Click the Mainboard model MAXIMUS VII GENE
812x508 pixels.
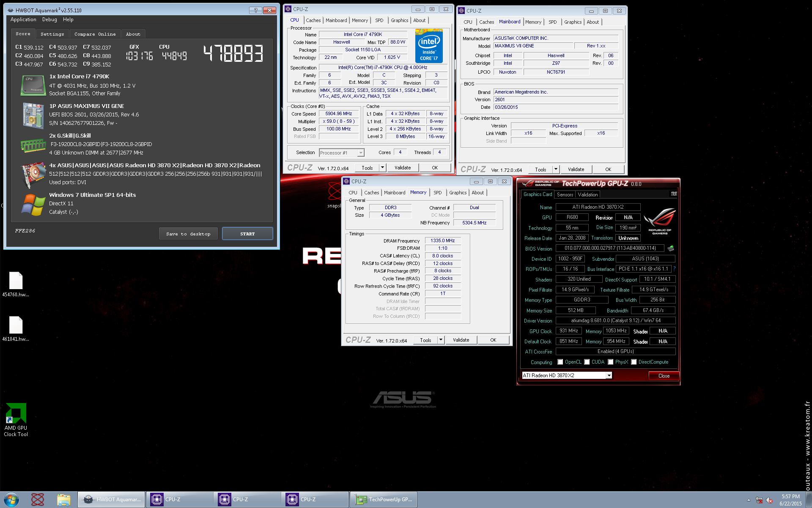coord(533,46)
